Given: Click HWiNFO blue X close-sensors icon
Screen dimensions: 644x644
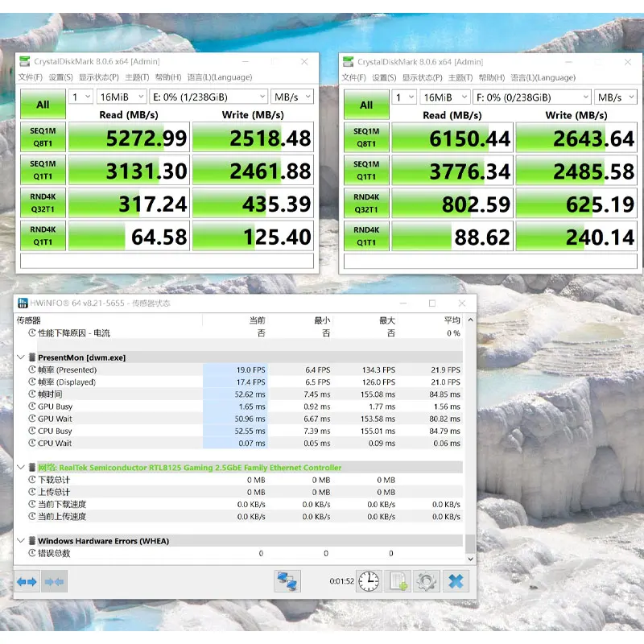Looking at the screenshot, I should 456,581.
